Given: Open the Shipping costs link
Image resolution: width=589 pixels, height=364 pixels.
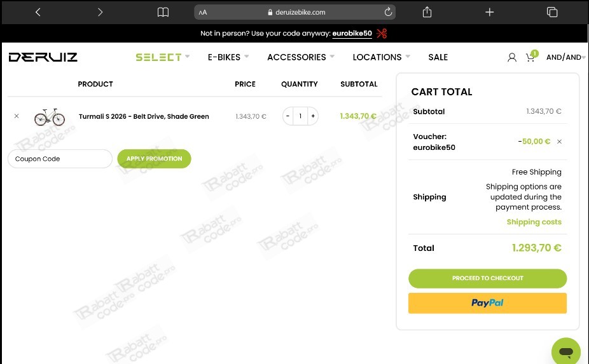Looking at the screenshot, I should coord(534,222).
